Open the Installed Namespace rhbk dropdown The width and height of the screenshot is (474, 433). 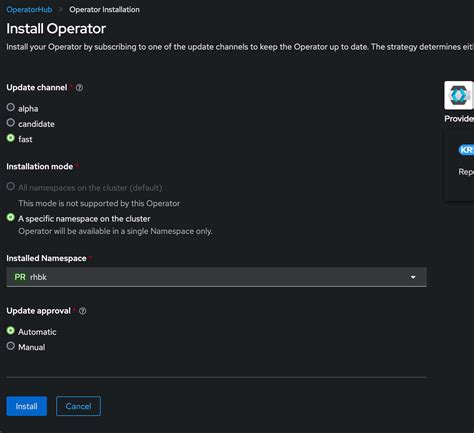click(x=216, y=277)
